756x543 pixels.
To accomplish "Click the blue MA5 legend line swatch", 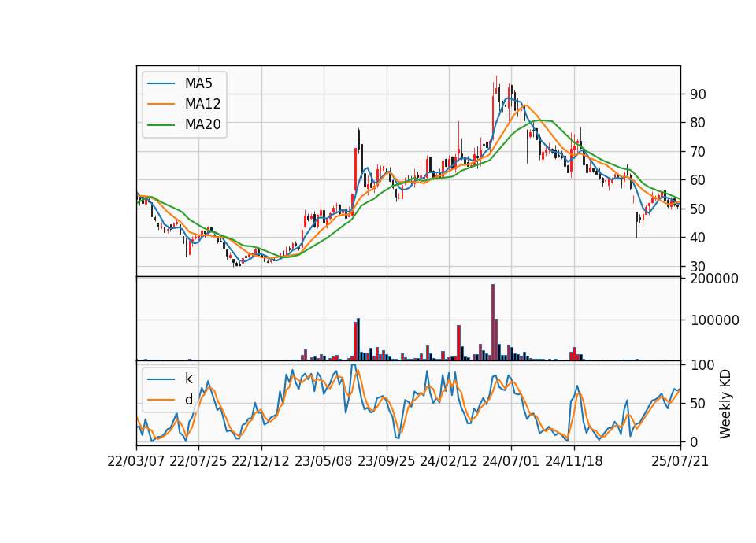I will [x=161, y=83].
